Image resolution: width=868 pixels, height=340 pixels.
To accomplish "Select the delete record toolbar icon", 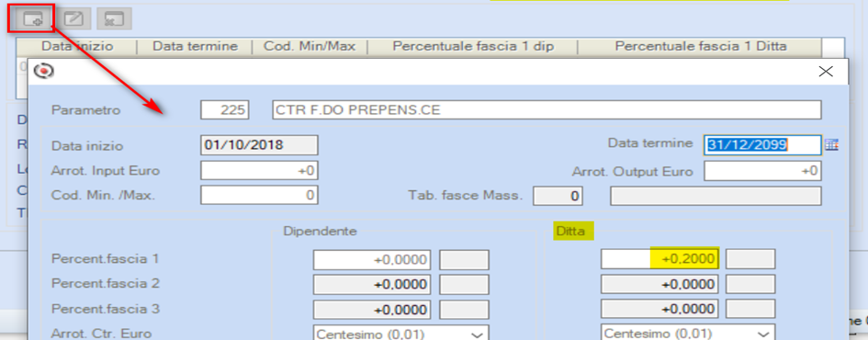I will (x=114, y=18).
